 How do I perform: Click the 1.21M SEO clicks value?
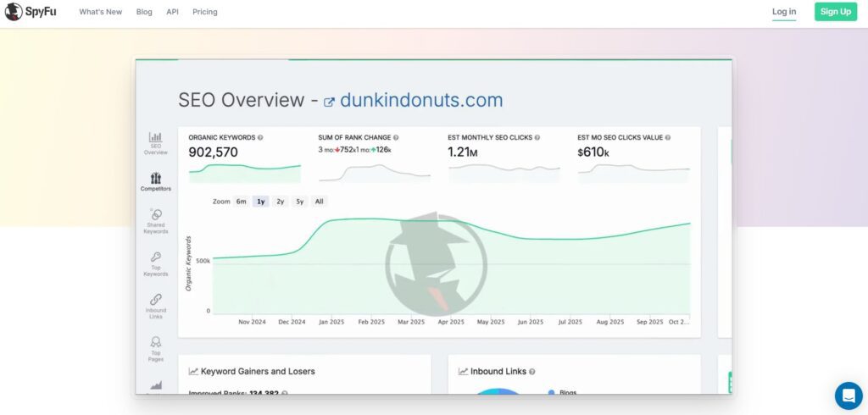pos(462,152)
